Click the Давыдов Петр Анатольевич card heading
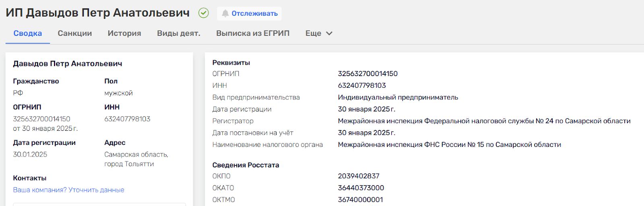The height and width of the screenshot is (206, 644). pyautogui.click(x=68, y=64)
